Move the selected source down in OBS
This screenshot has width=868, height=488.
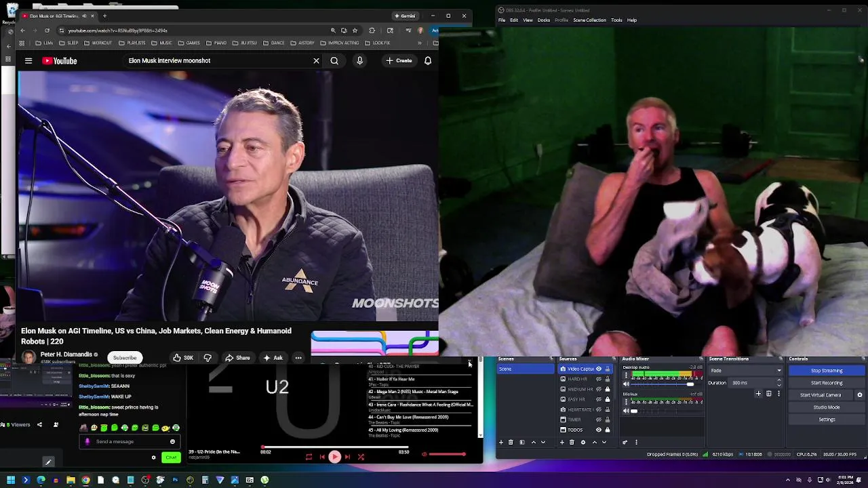pyautogui.click(x=604, y=442)
